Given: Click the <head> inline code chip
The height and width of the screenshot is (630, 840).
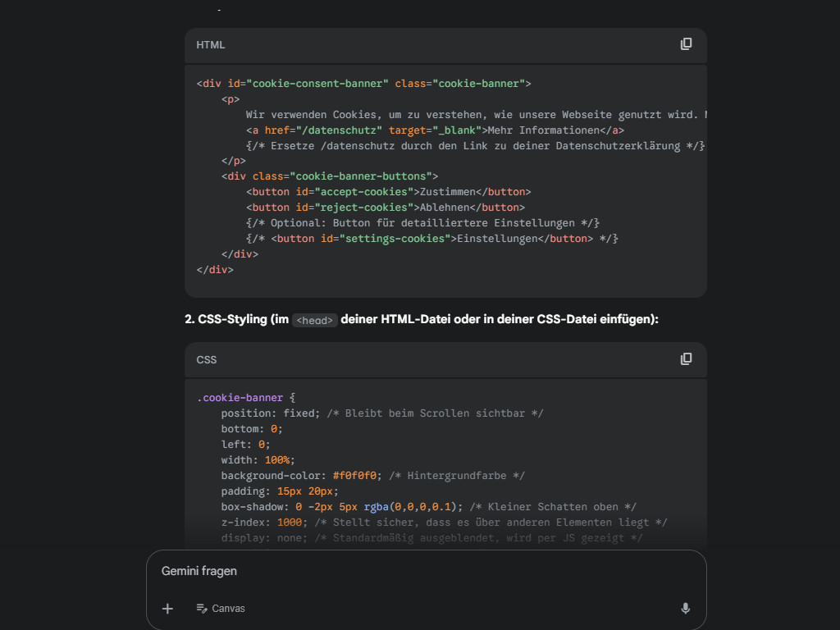Looking at the screenshot, I should point(315,321).
